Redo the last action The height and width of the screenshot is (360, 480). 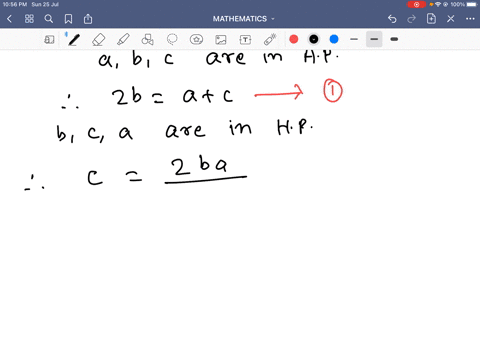412,19
